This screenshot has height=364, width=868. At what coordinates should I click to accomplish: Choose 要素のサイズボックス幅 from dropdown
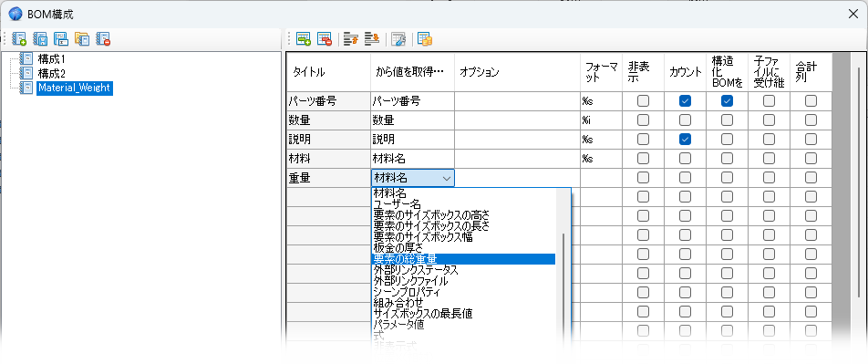coord(464,237)
